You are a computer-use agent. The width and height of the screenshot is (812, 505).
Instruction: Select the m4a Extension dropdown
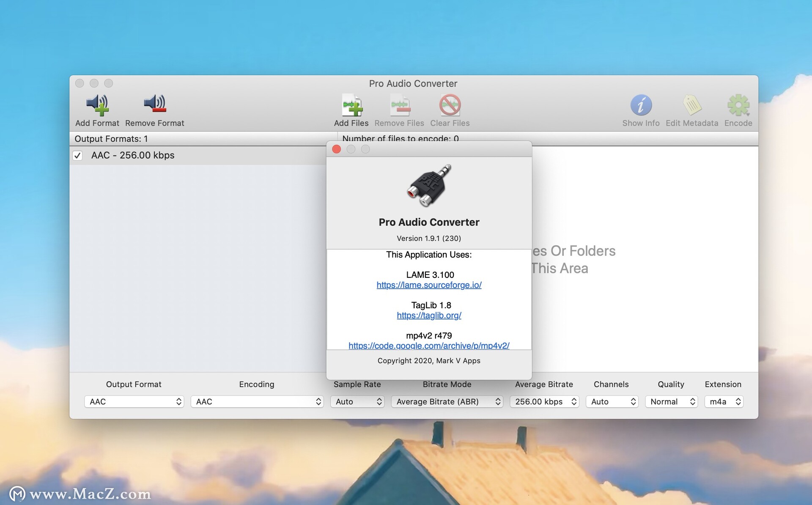tap(724, 401)
